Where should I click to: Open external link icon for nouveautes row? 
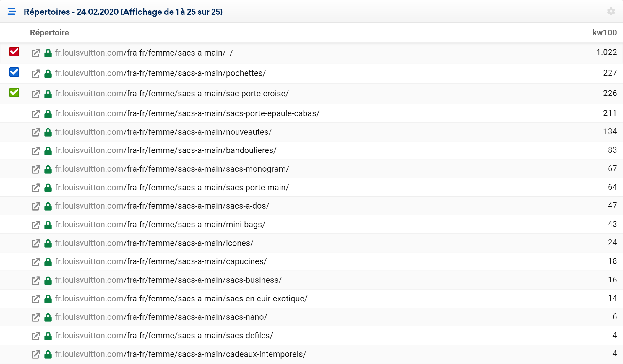coord(36,132)
